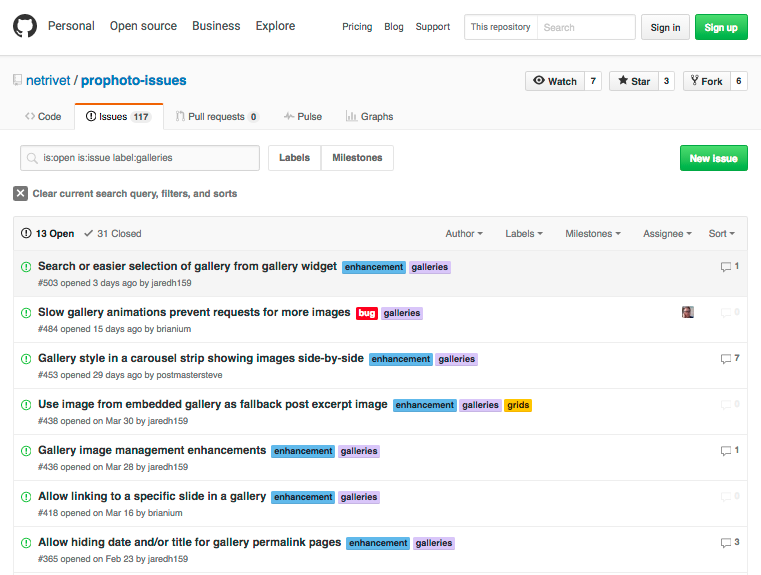Screen dimensions: 761x575
Task: Switch to the Code tab
Action: [x=43, y=116]
